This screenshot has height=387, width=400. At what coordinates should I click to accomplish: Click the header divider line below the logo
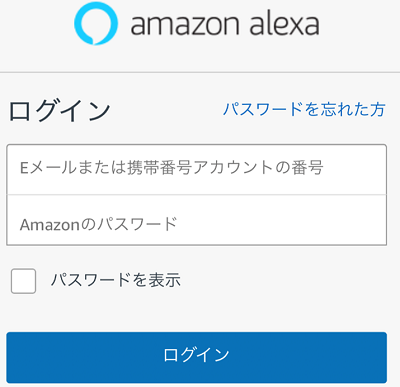pos(200,72)
